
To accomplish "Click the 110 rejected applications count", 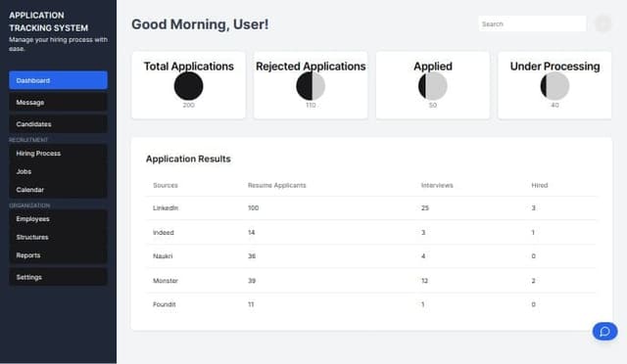I will 311,105.
